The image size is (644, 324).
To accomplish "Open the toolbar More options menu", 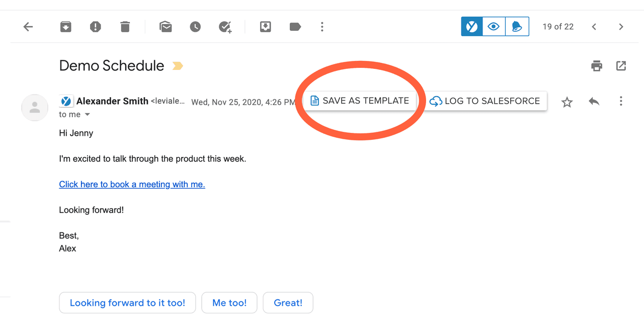I will tap(321, 26).
